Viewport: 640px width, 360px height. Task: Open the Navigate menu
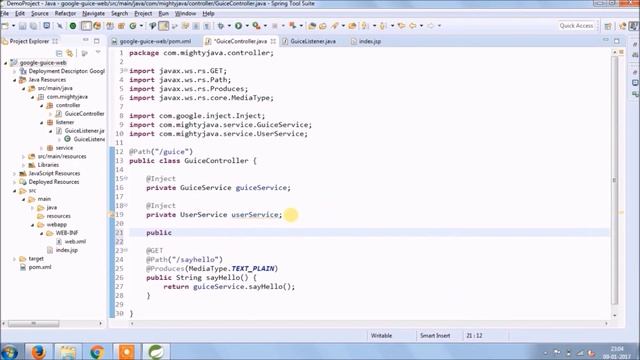[x=93, y=13]
